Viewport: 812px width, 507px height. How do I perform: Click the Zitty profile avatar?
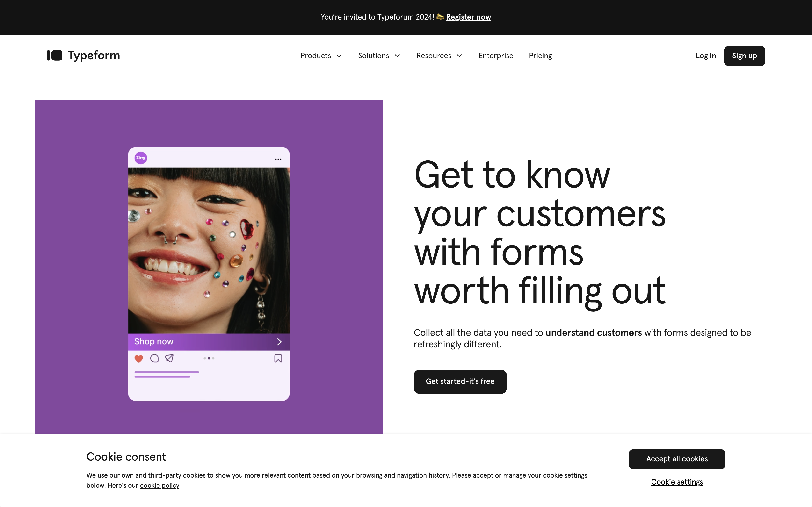coord(141,158)
